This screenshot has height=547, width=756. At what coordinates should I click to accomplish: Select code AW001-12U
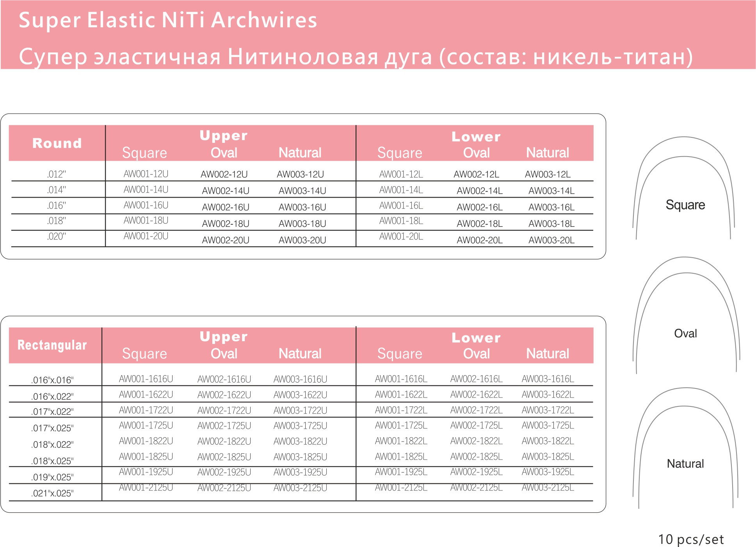tap(146, 174)
